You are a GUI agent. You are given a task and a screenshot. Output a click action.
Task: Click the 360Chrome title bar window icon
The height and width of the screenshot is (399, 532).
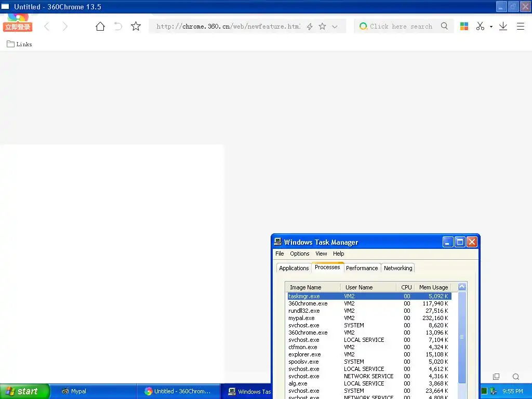coord(5,6)
